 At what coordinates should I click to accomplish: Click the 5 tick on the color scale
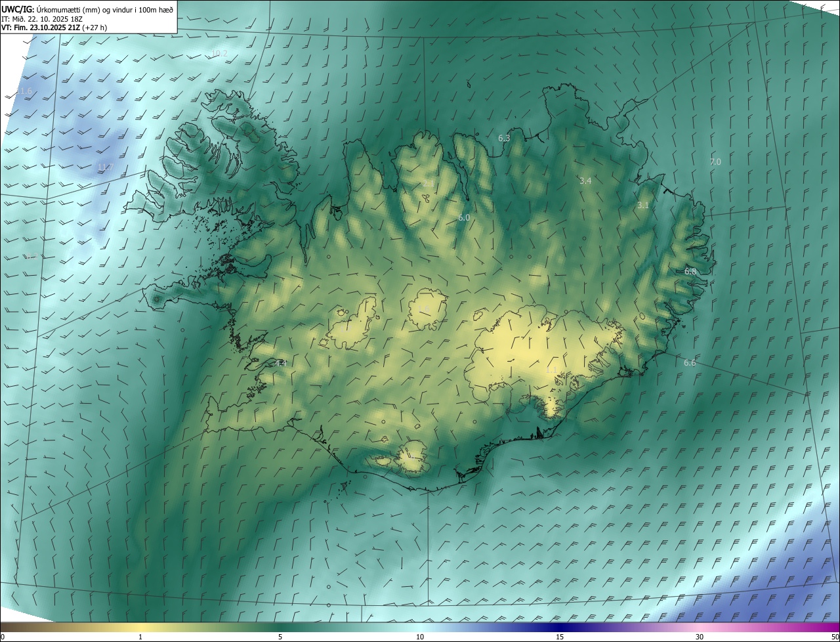coord(280,637)
